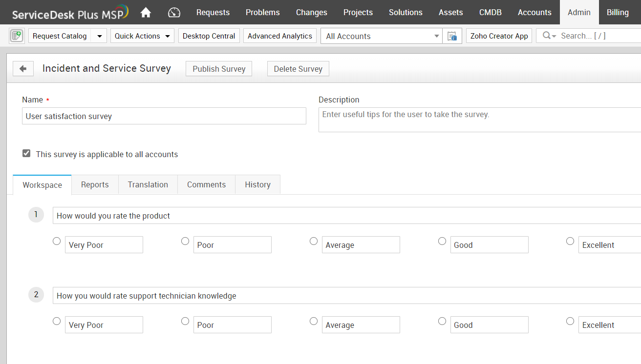The width and height of the screenshot is (641, 364).
Task: Click the Delete Survey button
Action: click(x=298, y=69)
